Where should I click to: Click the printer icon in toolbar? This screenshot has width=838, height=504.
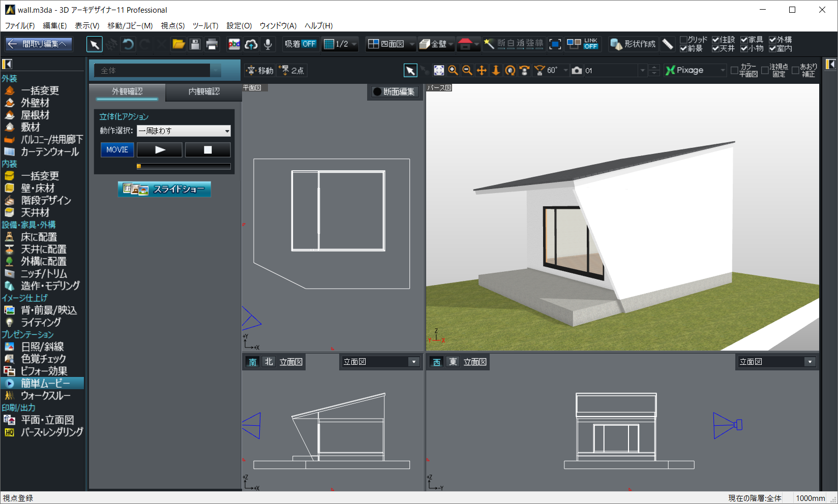tap(212, 44)
